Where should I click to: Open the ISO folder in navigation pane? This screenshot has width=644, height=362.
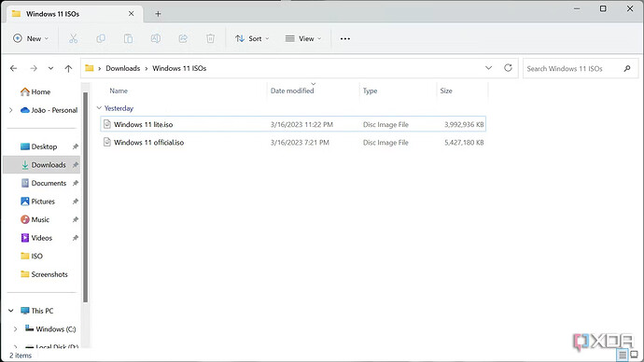point(32,257)
